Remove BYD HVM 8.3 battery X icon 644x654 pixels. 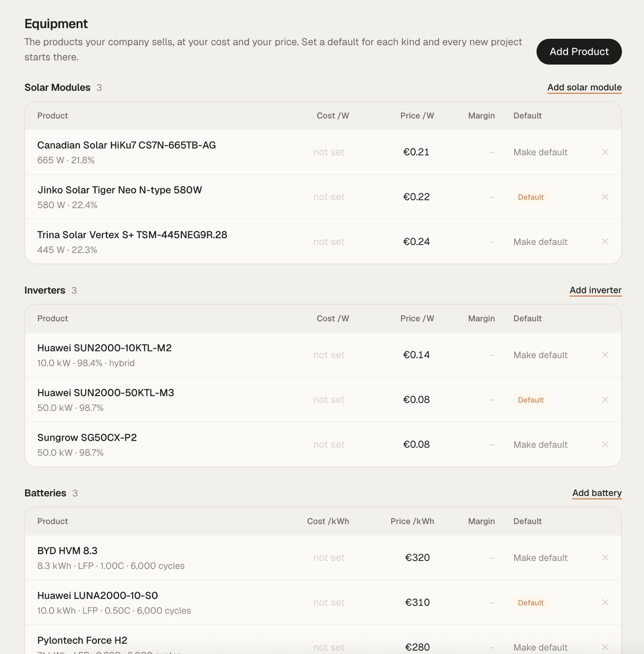point(605,558)
